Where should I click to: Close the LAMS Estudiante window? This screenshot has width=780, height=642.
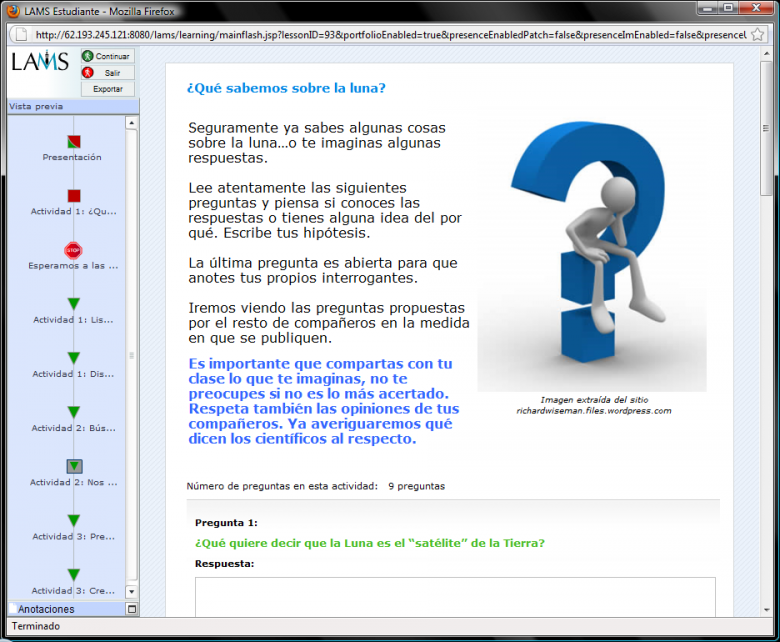tap(756, 8)
